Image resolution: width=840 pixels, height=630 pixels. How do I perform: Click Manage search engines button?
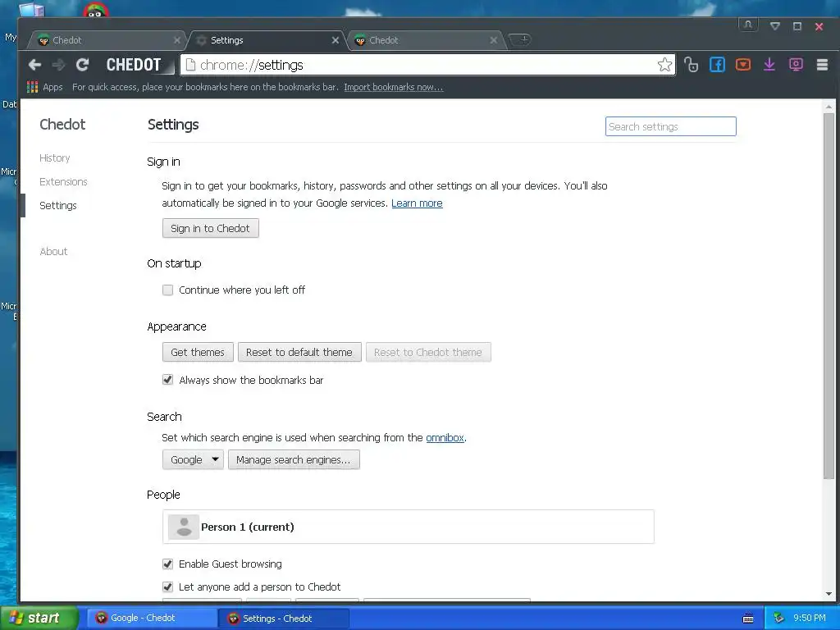pyautogui.click(x=294, y=459)
